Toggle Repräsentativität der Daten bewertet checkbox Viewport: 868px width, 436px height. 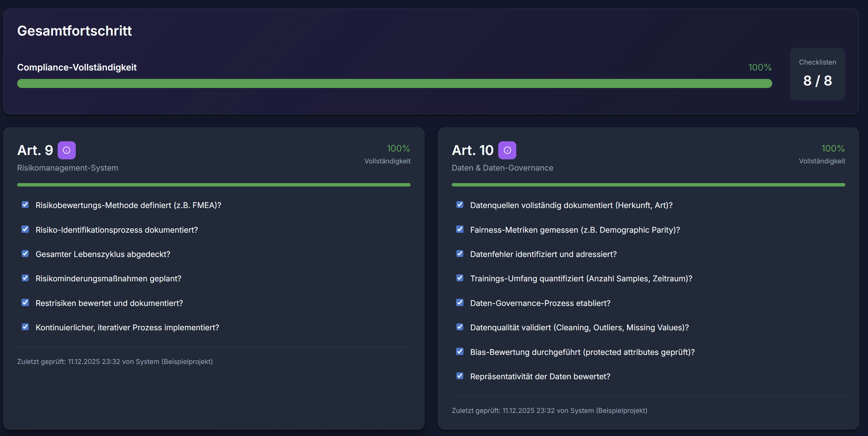(460, 376)
